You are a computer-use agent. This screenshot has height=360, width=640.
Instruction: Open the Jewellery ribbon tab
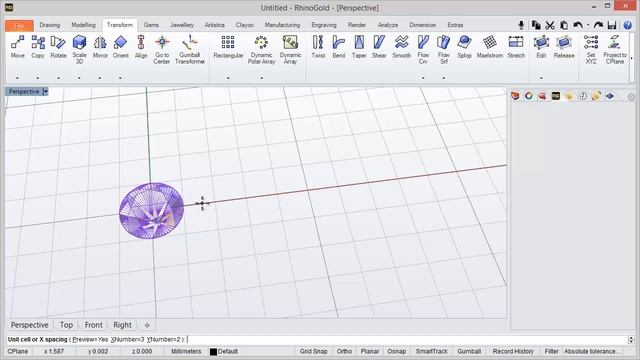coord(182,25)
